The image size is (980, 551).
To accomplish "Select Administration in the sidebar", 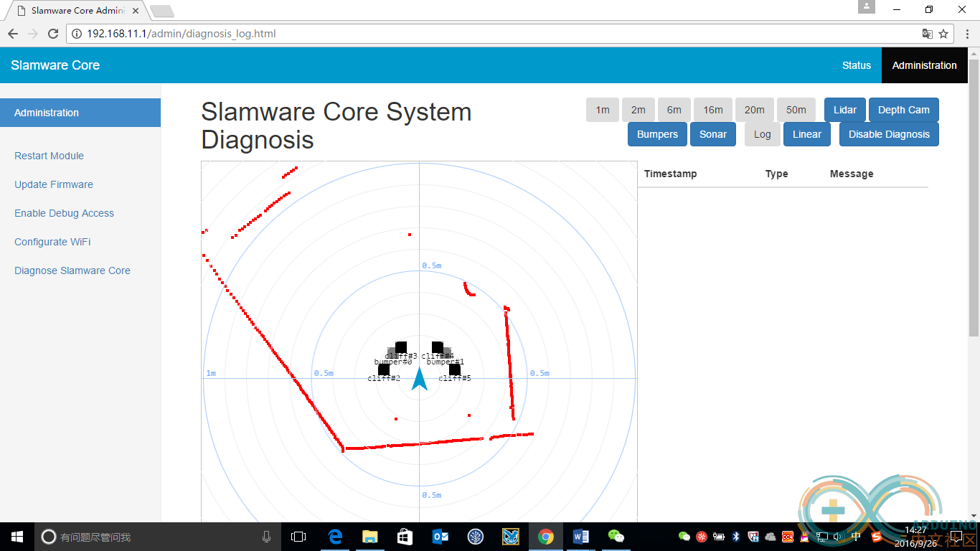I will [x=80, y=113].
